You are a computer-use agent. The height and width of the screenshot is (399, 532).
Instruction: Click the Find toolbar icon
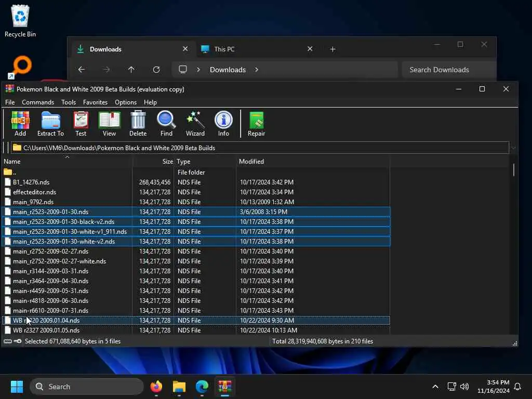coord(166,124)
